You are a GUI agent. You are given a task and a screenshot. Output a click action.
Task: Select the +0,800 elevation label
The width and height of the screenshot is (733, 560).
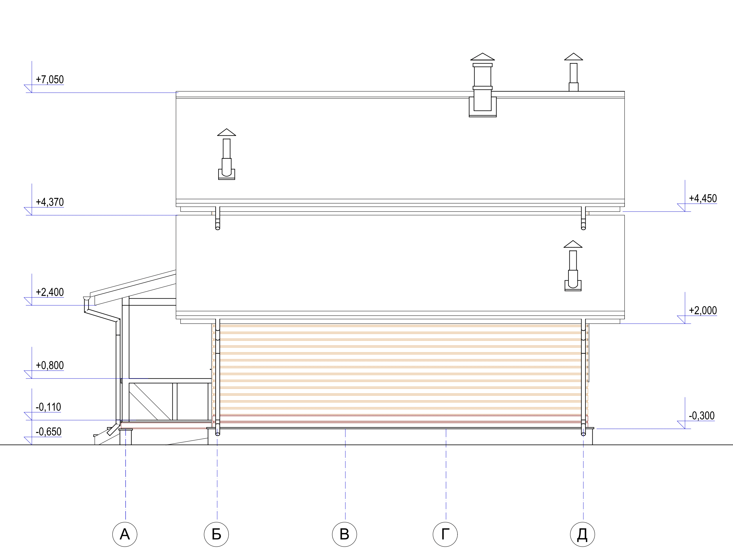point(49,366)
